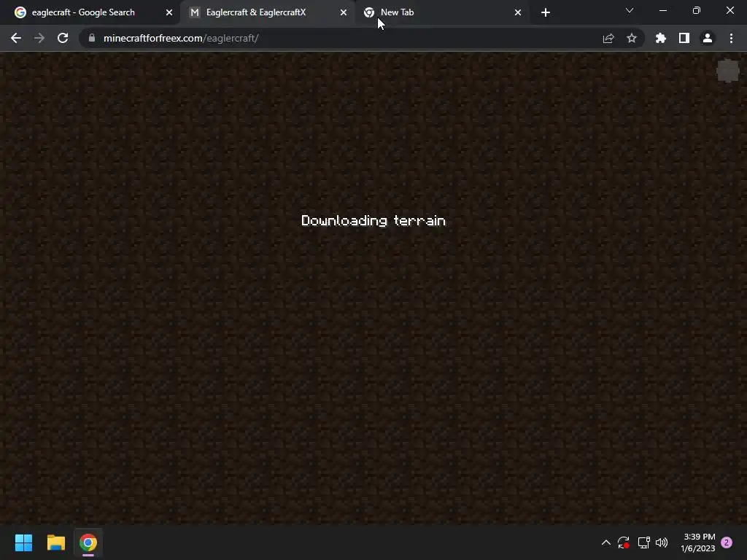Restore down the Chrome window
Viewport: 747px width, 560px height.
697,10
